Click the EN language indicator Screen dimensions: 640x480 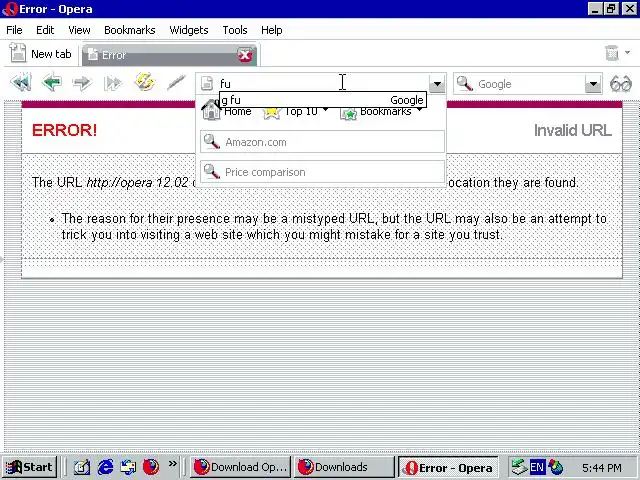[x=537, y=467]
